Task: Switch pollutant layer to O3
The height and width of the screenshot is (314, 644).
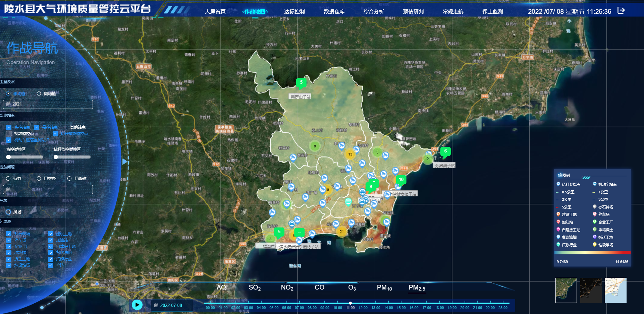Action: pyautogui.click(x=352, y=288)
